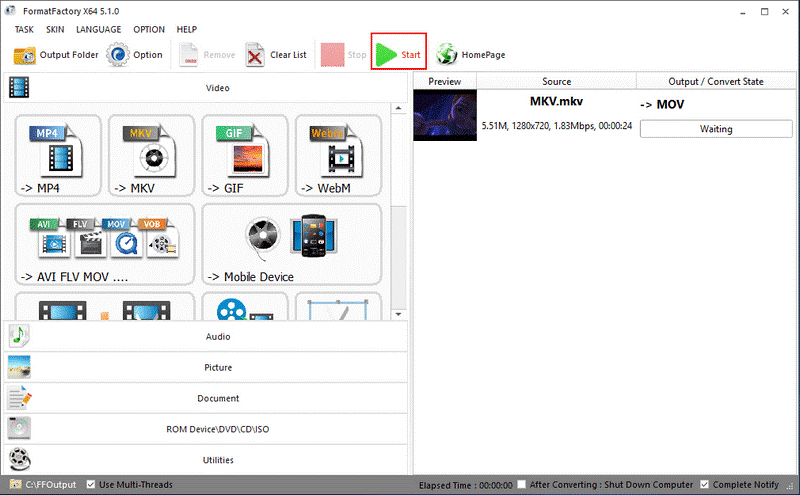Collapse the Video category header
The width and height of the screenshot is (800, 495).
point(206,88)
